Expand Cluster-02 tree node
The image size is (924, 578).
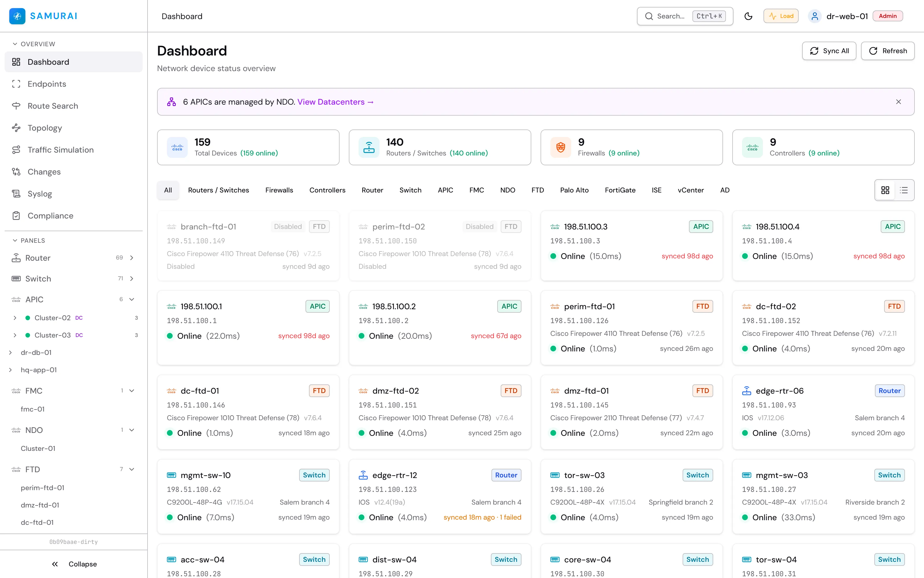pos(15,318)
